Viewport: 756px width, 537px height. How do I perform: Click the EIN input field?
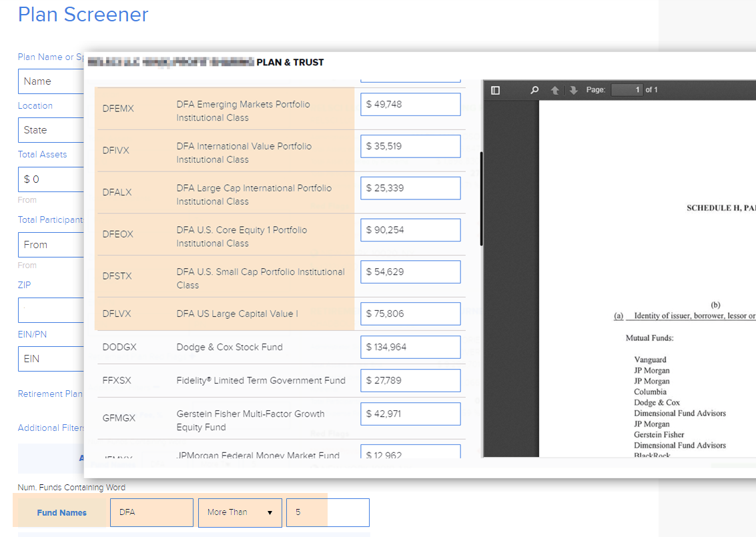[51, 359]
